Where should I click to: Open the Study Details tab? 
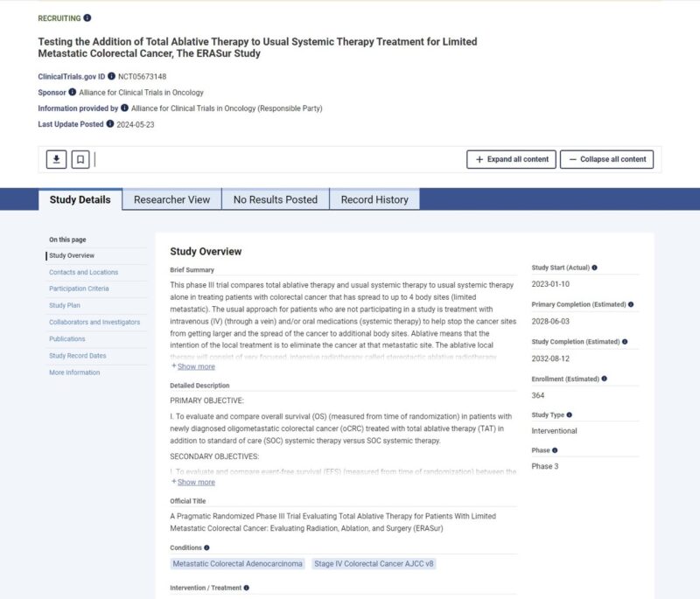(80, 199)
